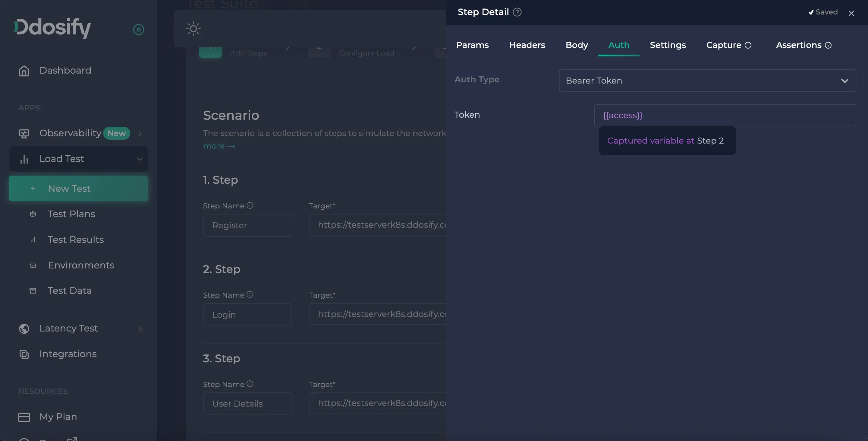This screenshot has width=868, height=441.
Task: Close the Step Detail panel
Action: coord(851,13)
